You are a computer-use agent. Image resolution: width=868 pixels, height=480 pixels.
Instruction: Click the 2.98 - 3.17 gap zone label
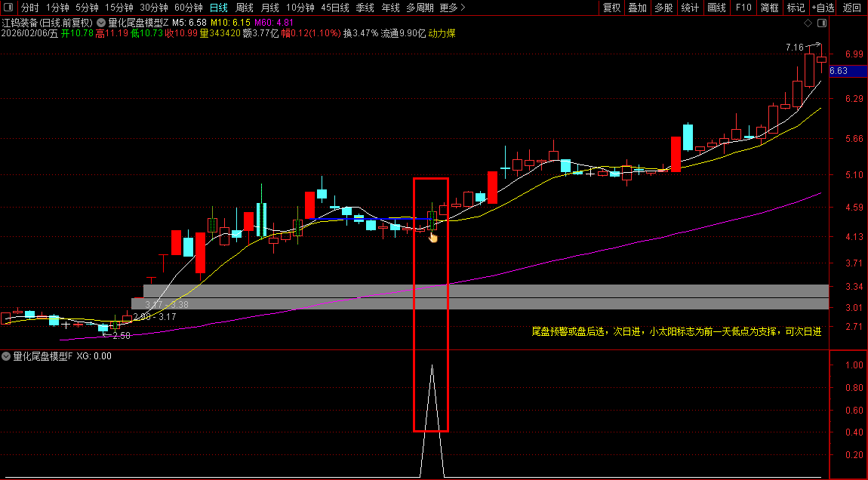tap(155, 317)
